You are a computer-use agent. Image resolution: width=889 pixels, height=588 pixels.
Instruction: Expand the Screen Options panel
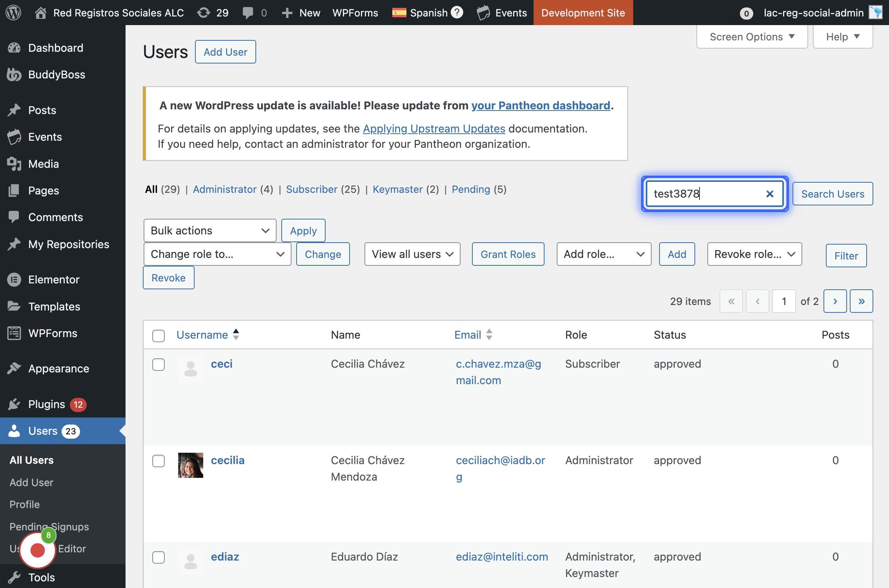pos(752,37)
